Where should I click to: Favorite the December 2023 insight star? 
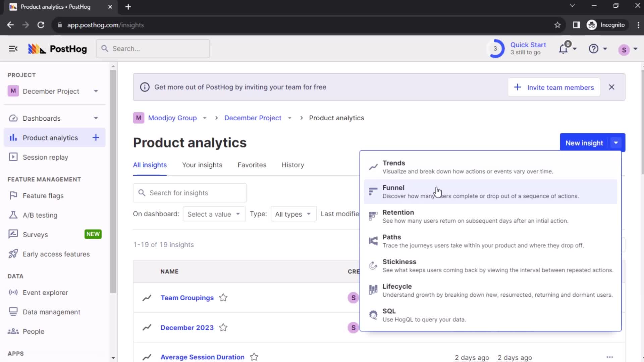[223, 327]
